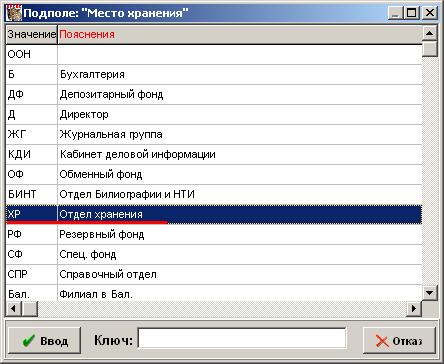
Task: Click the Пояснения column header
Action: (x=240, y=34)
